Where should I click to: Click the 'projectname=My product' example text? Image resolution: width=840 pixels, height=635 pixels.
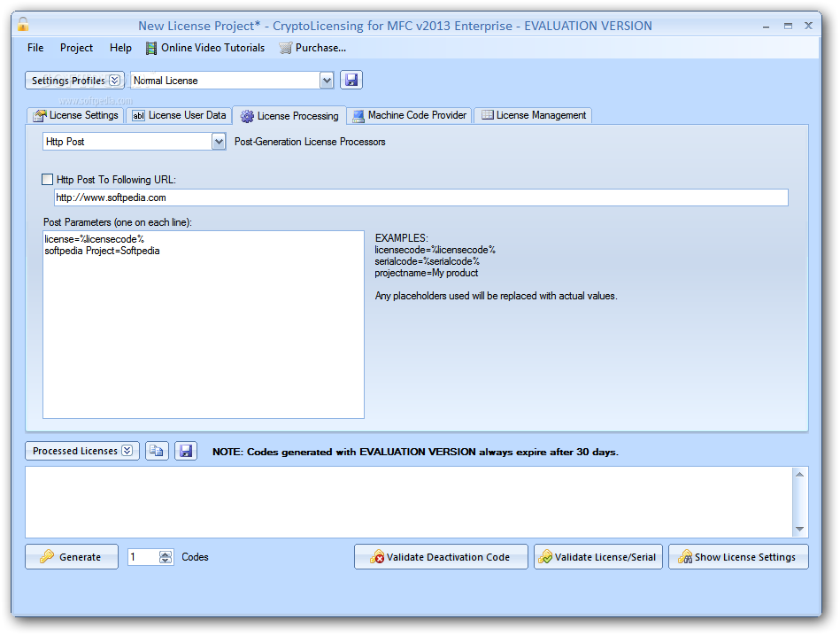pyautogui.click(x=427, y=273)
